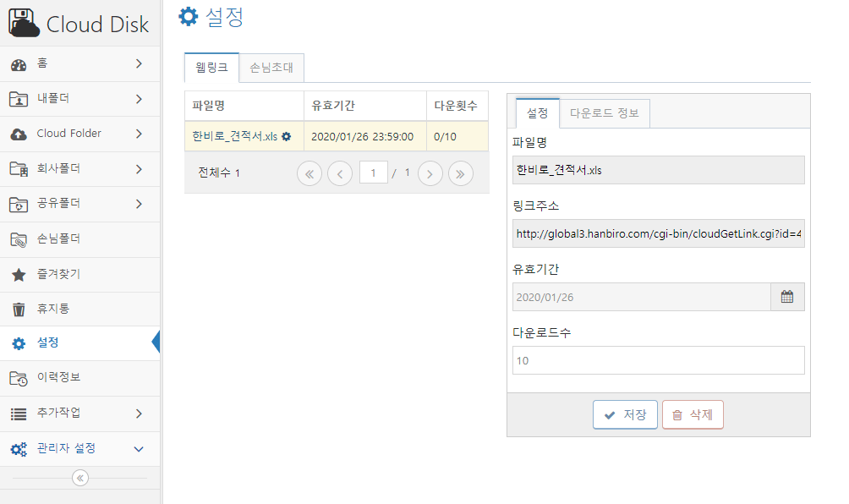Click the 삭제 delete button
The height and width of the screenshot is (504, 849).
point(693,414)
